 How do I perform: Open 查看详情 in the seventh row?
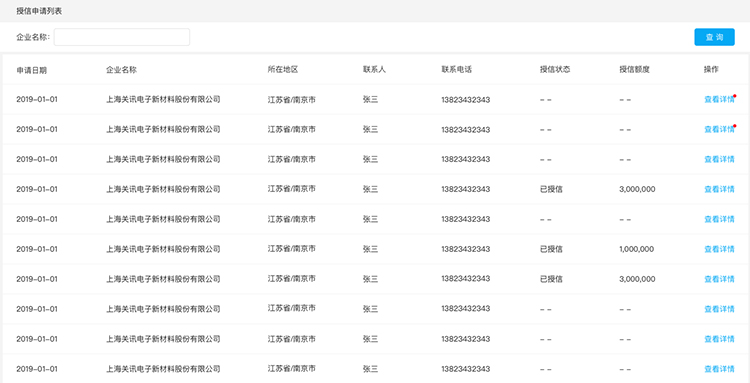[719, 279]
